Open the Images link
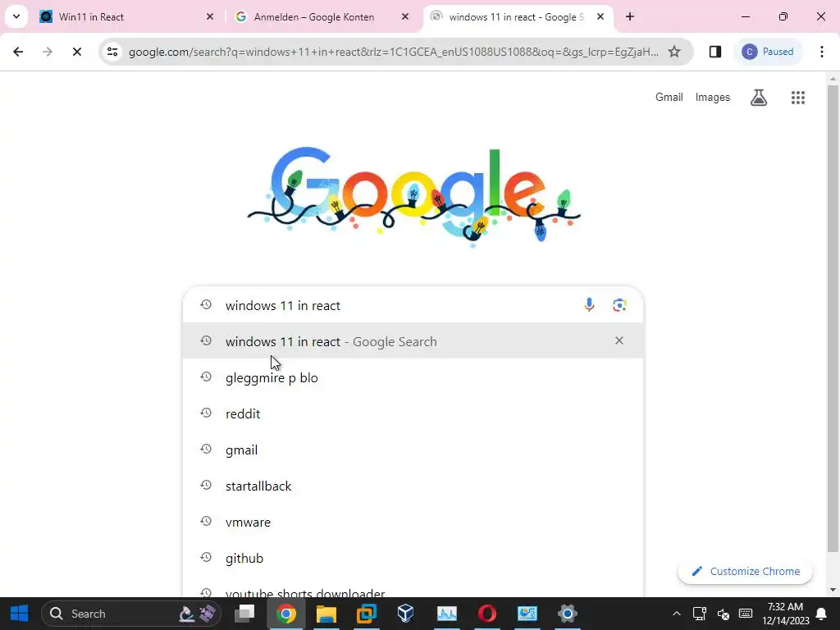Viewport: 840px width, 630px height. 713,97
